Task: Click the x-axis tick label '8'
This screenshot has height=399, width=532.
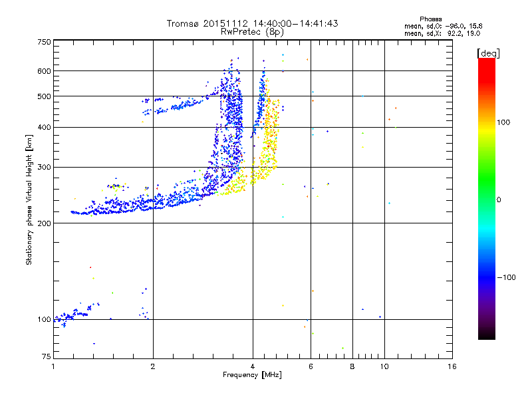Action: coord(352,366)
